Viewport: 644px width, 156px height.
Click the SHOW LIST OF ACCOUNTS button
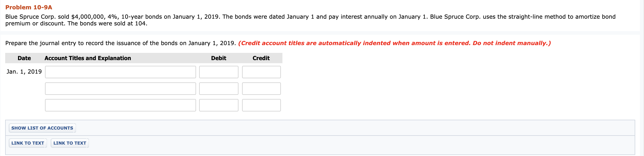[x=42, y=128]
